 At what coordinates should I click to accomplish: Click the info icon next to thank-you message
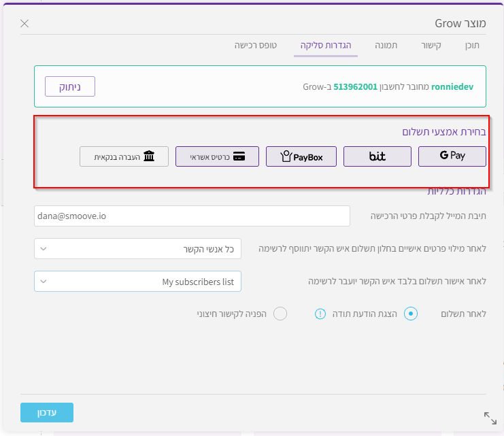(x=320, y=314)
